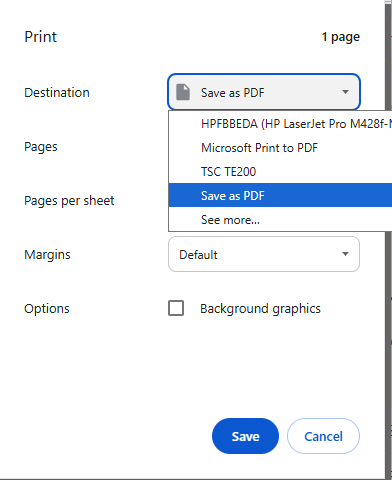
Task: Open the Destination dropdown showing Save as PDF
Action: [x=264, y=92]
